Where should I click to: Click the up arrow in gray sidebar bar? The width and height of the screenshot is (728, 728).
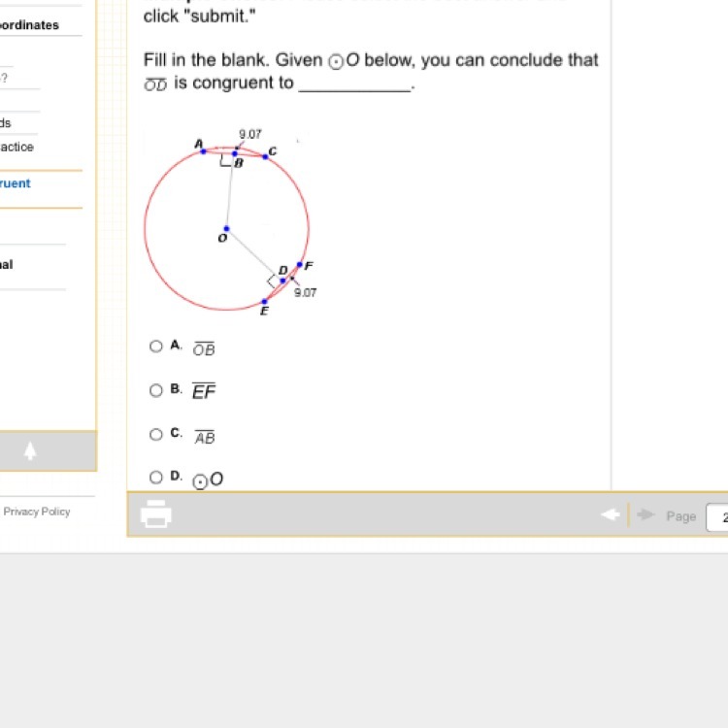click(x=30, y=451)
